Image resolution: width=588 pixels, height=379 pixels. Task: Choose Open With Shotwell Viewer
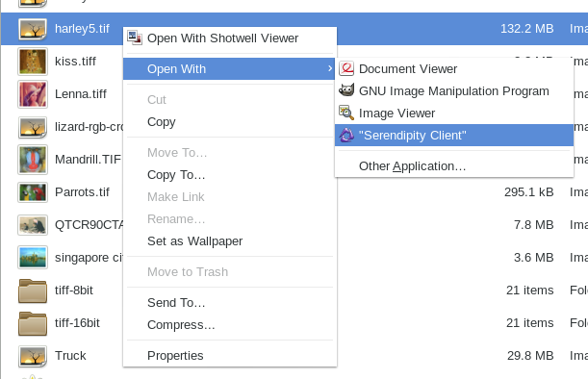click(x=230, y=38)
